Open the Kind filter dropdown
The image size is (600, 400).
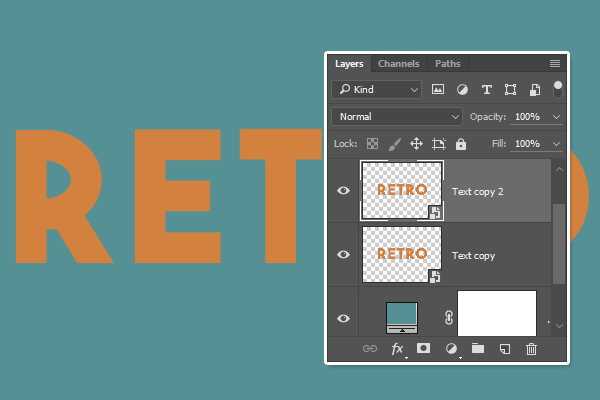pyautogui.click(x=377, y=90)
